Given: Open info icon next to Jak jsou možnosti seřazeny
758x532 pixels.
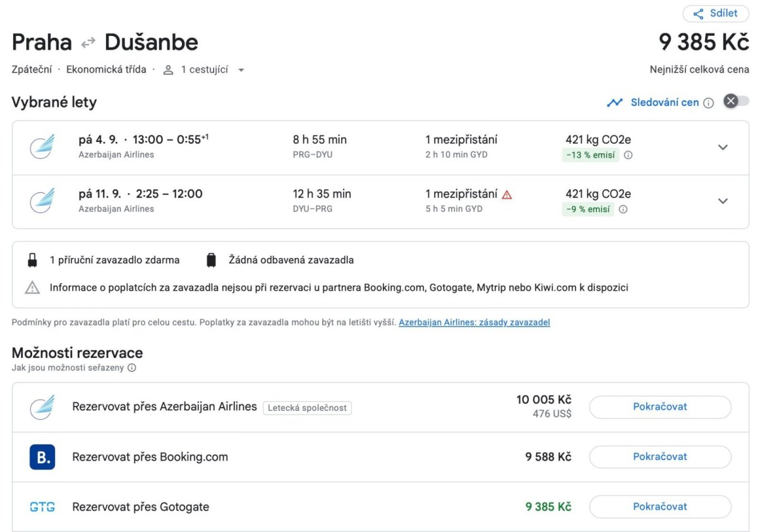Looking at the screenshot, I should (132, 368).
